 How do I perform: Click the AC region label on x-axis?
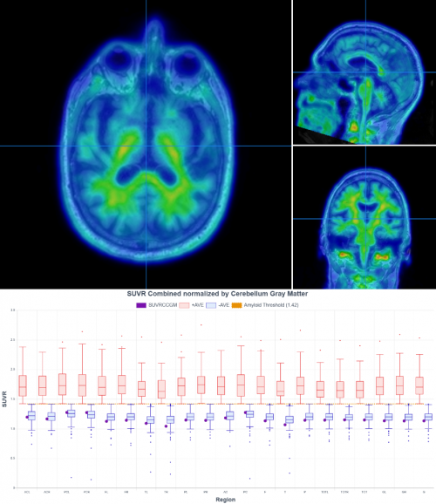(x=225, y=492)
